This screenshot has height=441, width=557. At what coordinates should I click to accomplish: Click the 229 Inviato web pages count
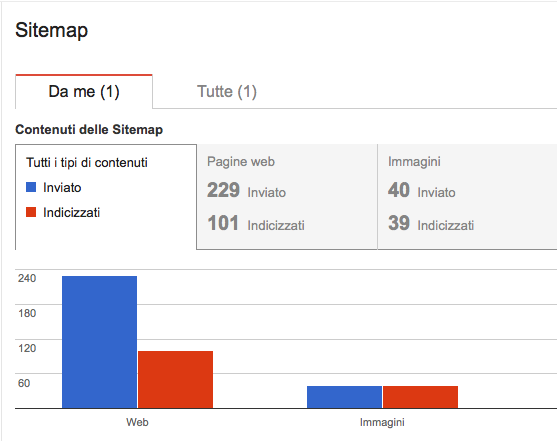pos(247,190)
